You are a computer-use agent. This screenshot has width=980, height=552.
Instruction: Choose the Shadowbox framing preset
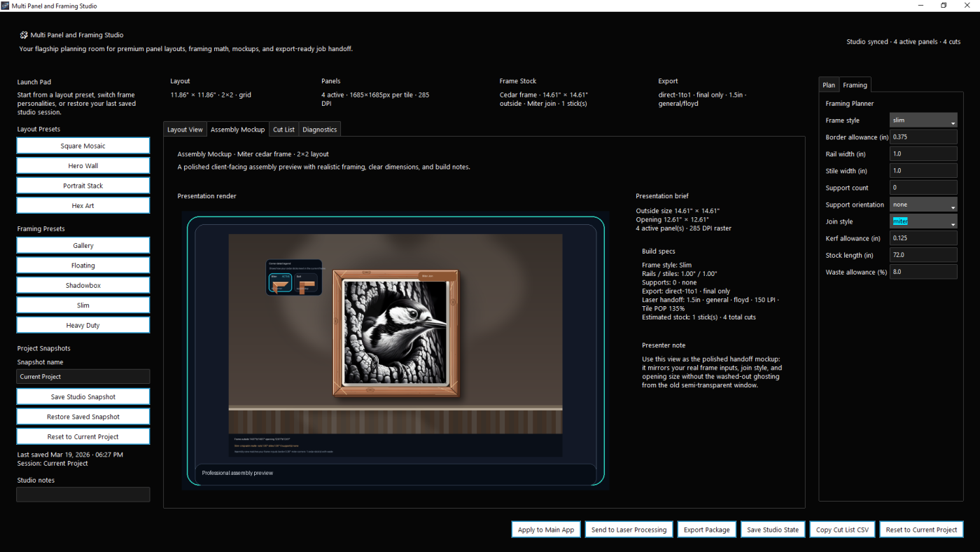point(83,286)
